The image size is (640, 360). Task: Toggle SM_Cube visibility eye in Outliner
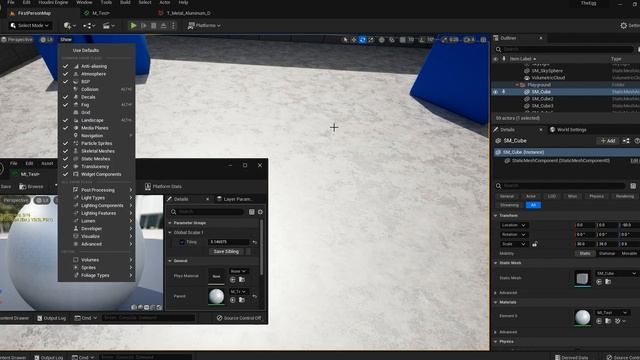[x=496, y=92]
